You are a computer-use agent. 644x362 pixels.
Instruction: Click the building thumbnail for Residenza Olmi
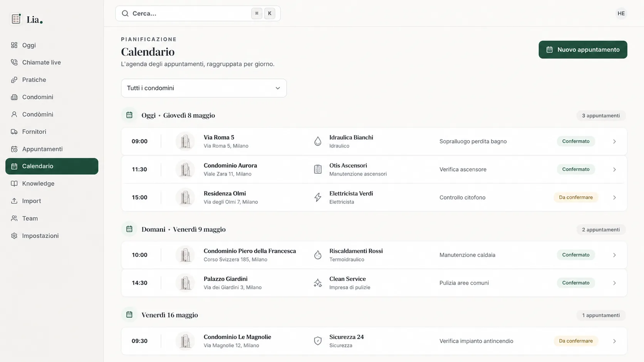[185, 197]
